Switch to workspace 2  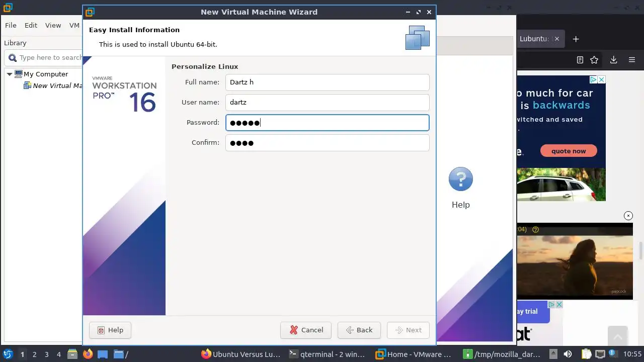pyautogui.click(x=34, y=354)
